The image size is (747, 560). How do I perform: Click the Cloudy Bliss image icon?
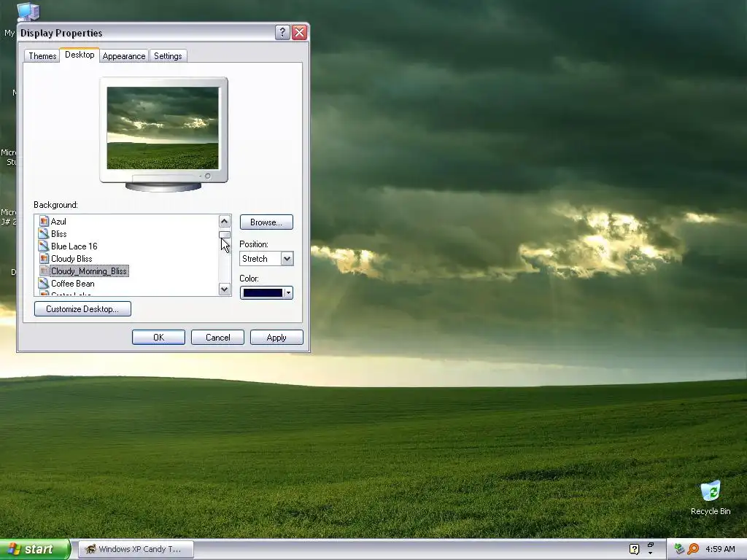coord(44,258)
